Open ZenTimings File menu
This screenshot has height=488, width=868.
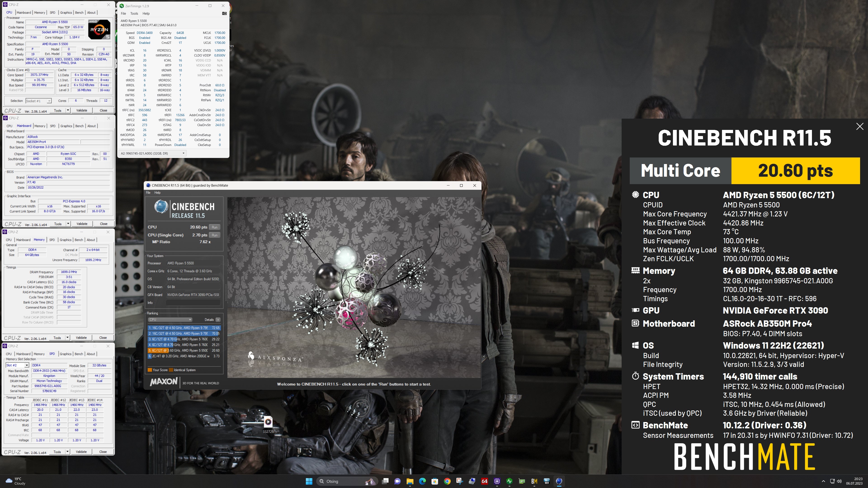123,14
